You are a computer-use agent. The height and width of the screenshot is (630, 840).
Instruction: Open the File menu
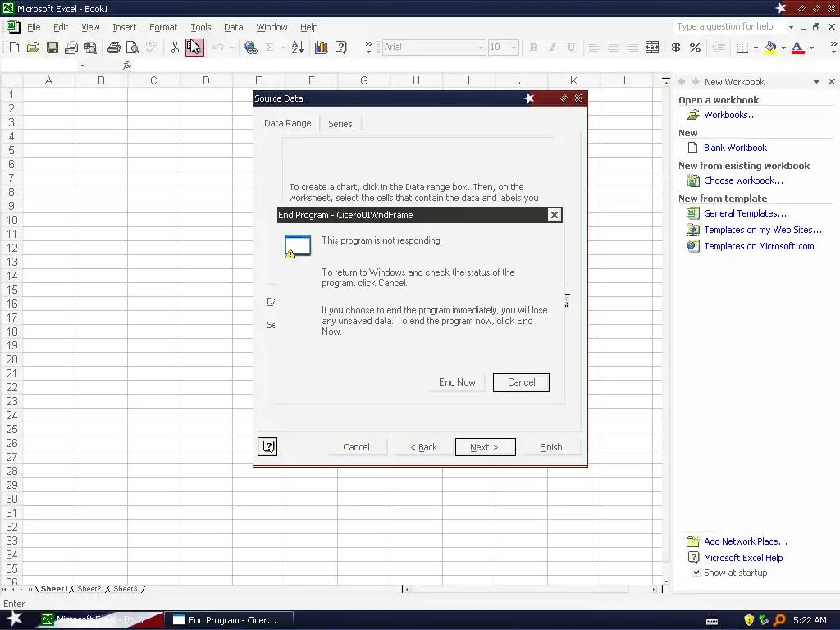(x=34, y=27)
